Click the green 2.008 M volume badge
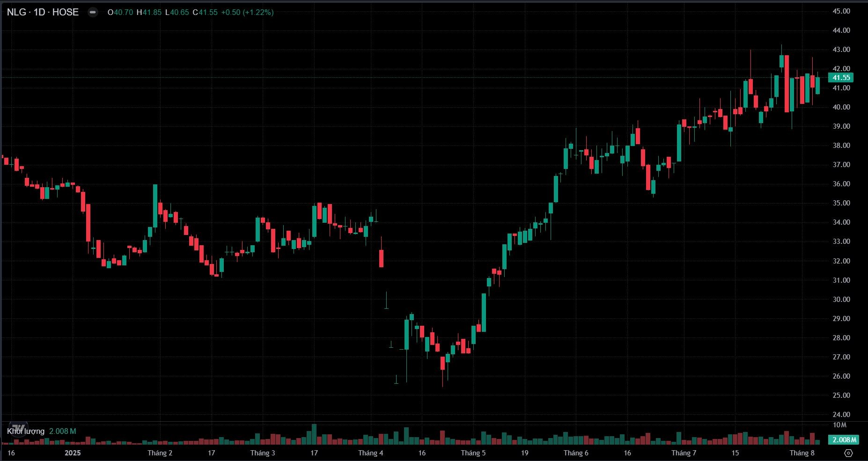868x461 pixels. coord(843,439)
